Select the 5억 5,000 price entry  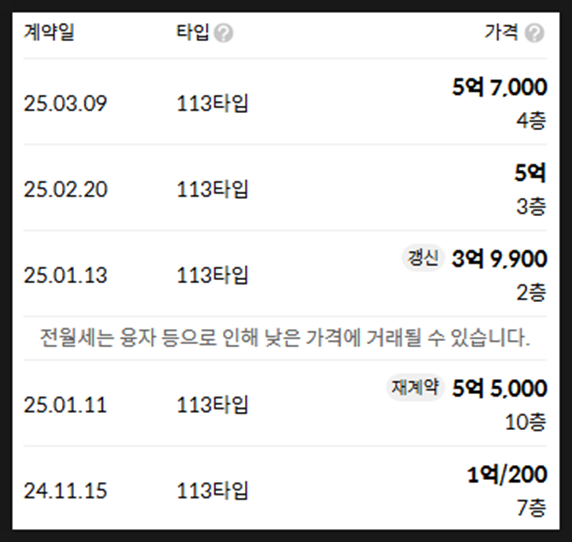click(x=499, y=388)
